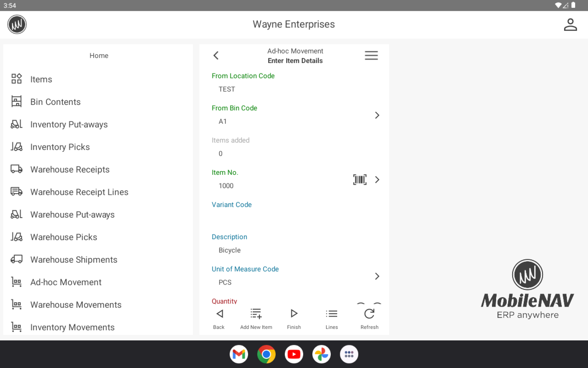588x368 pixels.
Task: Select Warehouse Shipments menu entry
Action: click(98, 259)
